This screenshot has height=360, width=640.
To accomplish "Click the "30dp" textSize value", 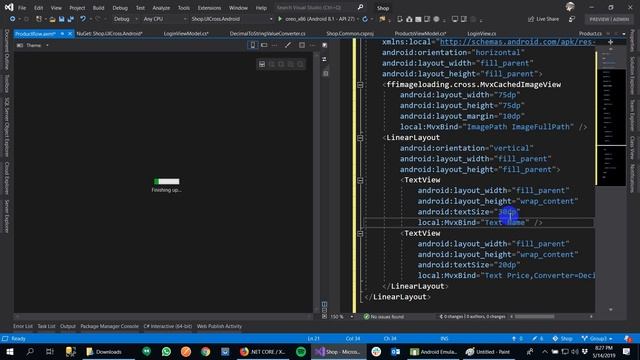I will pyautogui.click(x=507, y=212).
